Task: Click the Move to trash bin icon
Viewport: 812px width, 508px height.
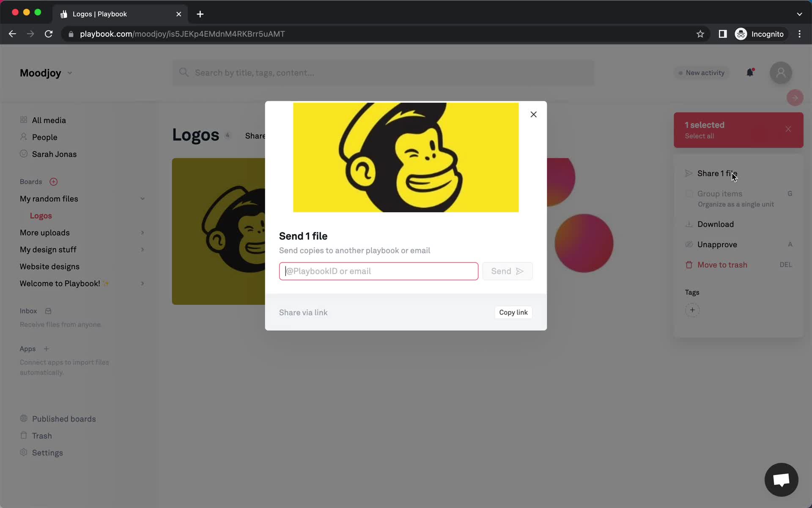Action: pos(689,265)
